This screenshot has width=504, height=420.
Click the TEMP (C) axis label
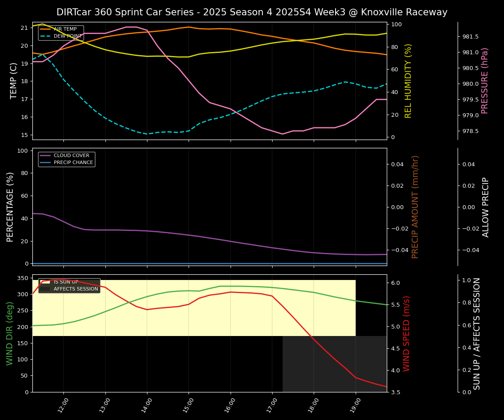click(14, 80)
